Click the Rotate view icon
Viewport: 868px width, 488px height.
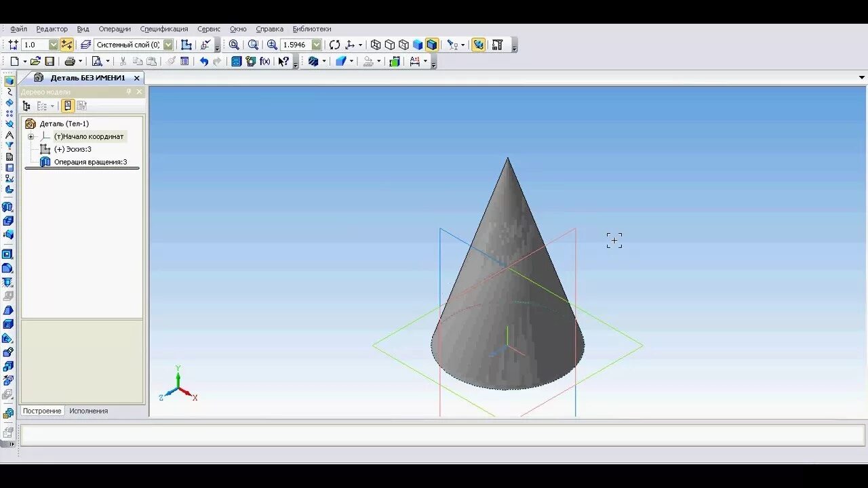point(334,45)
